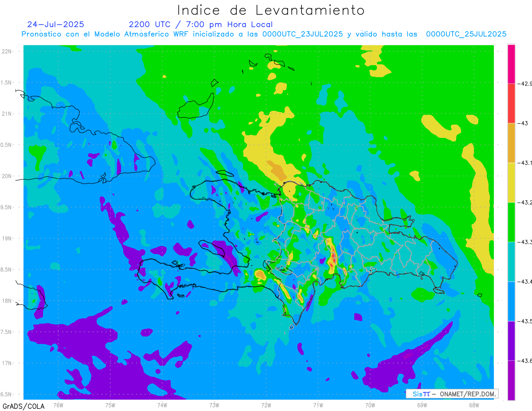
Task: Select the 73W longitude label
Action: (x=214, y=405)
